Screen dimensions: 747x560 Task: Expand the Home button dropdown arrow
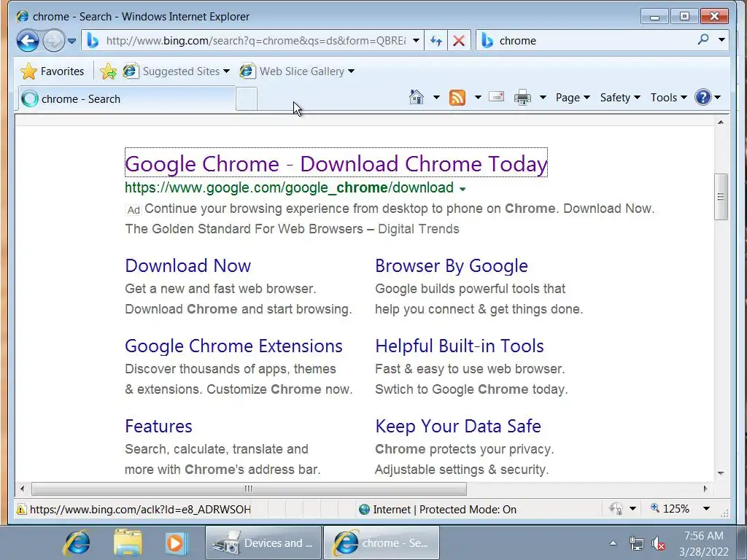(x=436, y=98)
